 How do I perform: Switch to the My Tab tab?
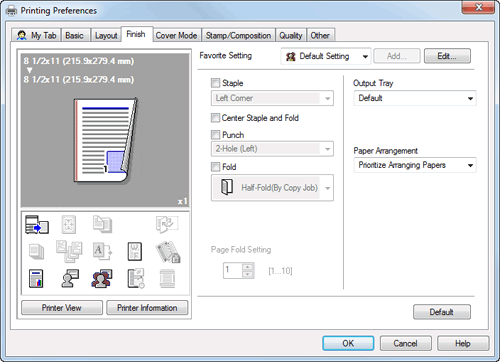pos(36,35)
